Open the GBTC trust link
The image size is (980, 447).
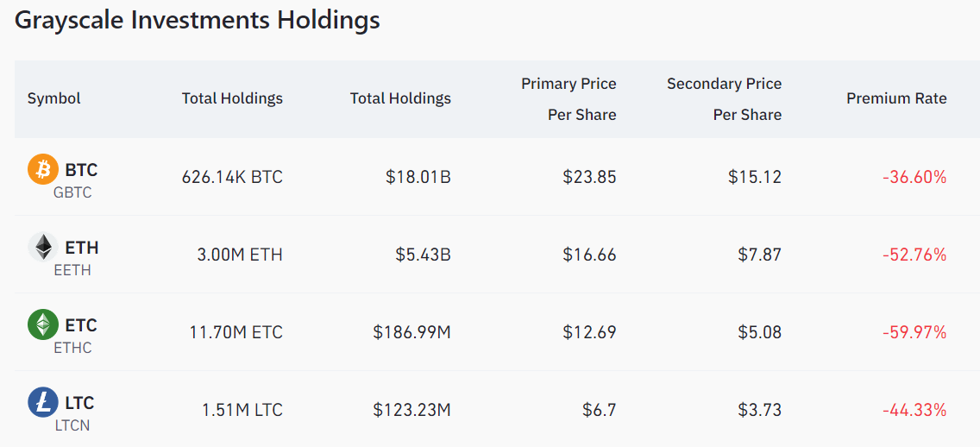click(x=72, y=192)
